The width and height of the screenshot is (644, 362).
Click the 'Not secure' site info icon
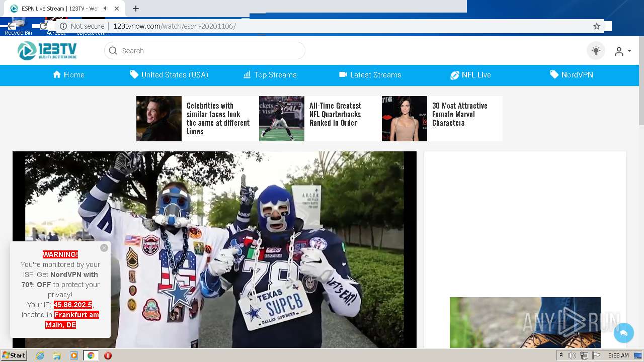63,26
